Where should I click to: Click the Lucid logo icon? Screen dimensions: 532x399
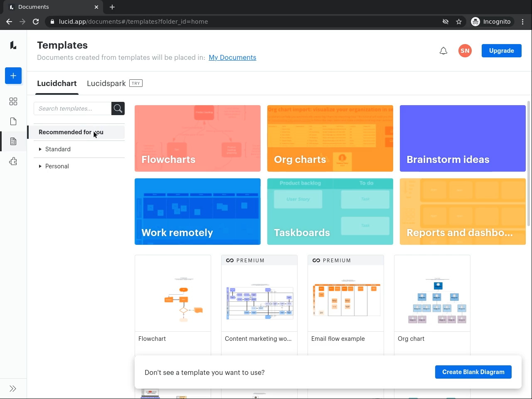[x=13, y=45]
